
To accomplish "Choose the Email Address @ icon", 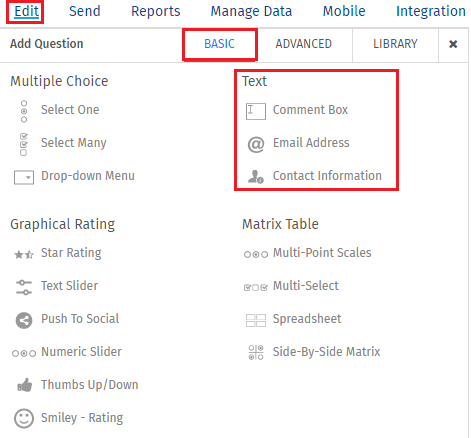I will [x=256, y=144].
